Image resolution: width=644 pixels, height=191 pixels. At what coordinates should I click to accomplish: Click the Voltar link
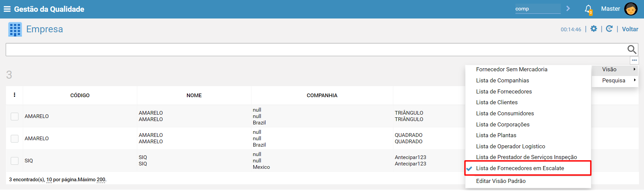click(630, 29)
